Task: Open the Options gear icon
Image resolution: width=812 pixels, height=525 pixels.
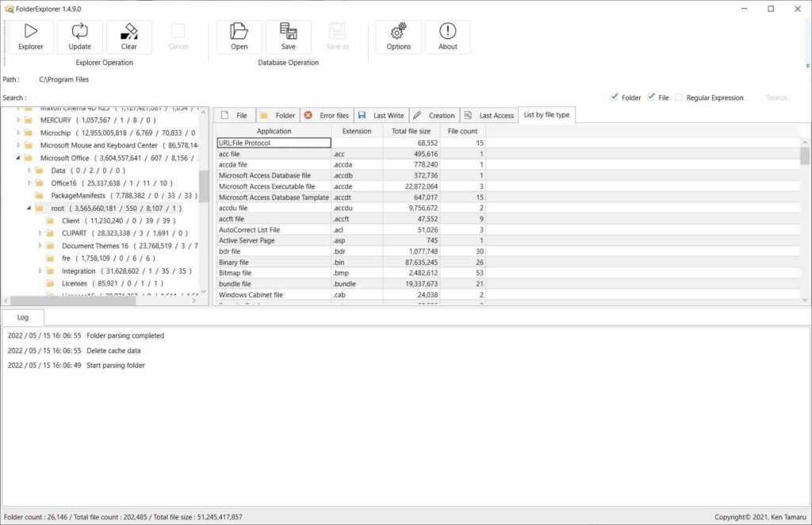Action: point(398,32)
